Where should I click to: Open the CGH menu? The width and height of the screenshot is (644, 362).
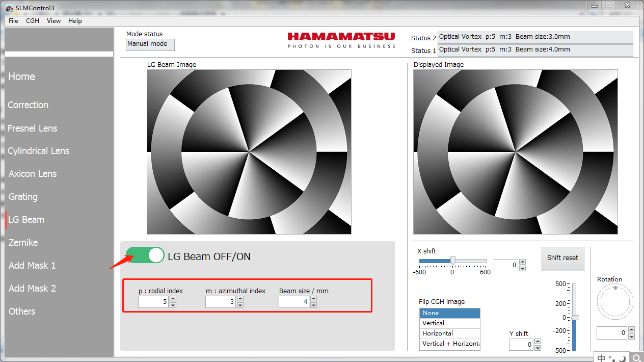pos(33,21)
